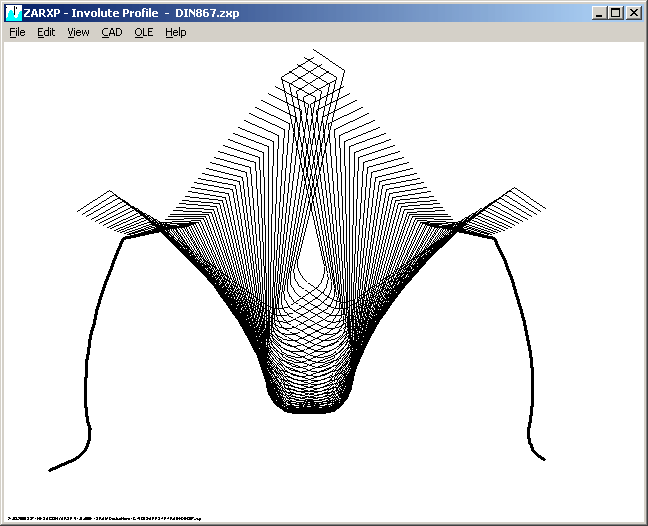The image size is (648, 526).
Task: Click the lower-left end of the thick profile curve
Action: click(52, 468)
